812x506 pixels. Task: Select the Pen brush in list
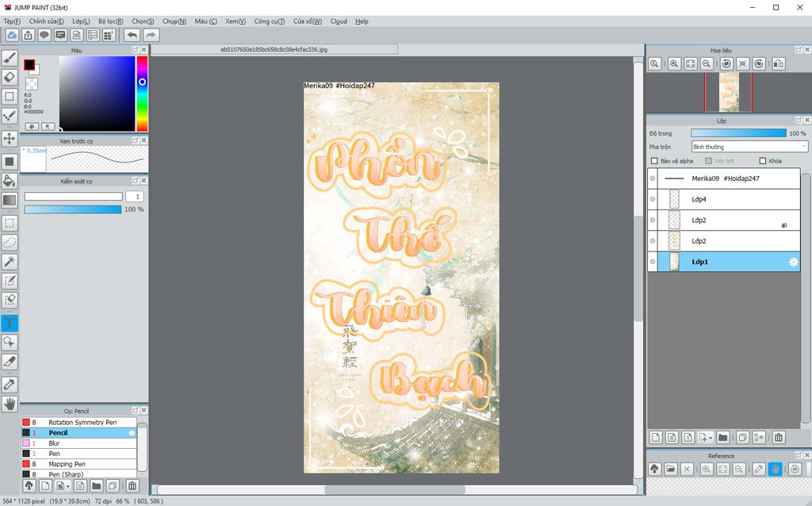tap(79, 454)
